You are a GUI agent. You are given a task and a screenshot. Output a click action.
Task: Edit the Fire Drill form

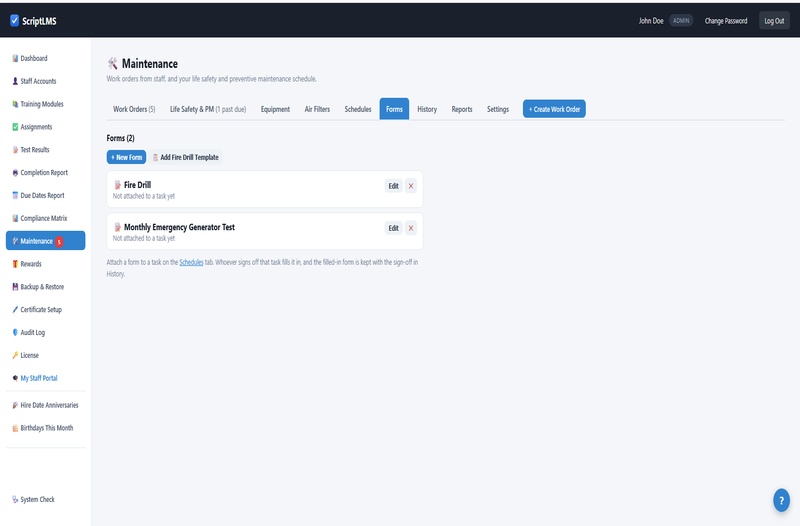click(393, 186)
